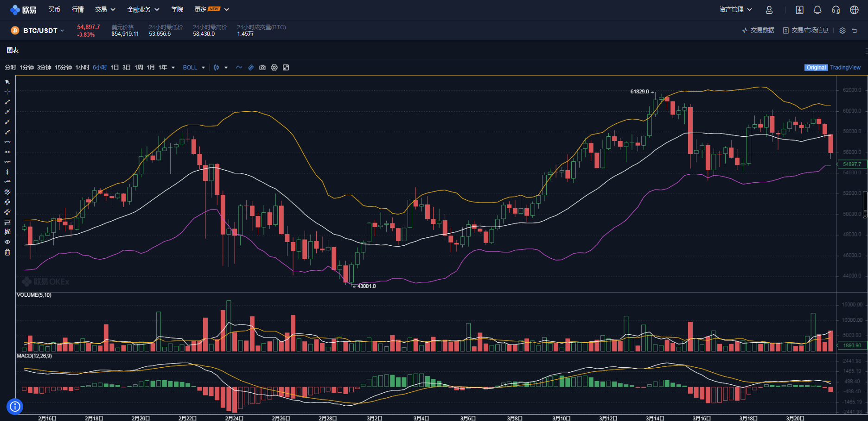The image size is (868, 421).
Task: Open the 学院 academy menu
Action: pos(177,10)
